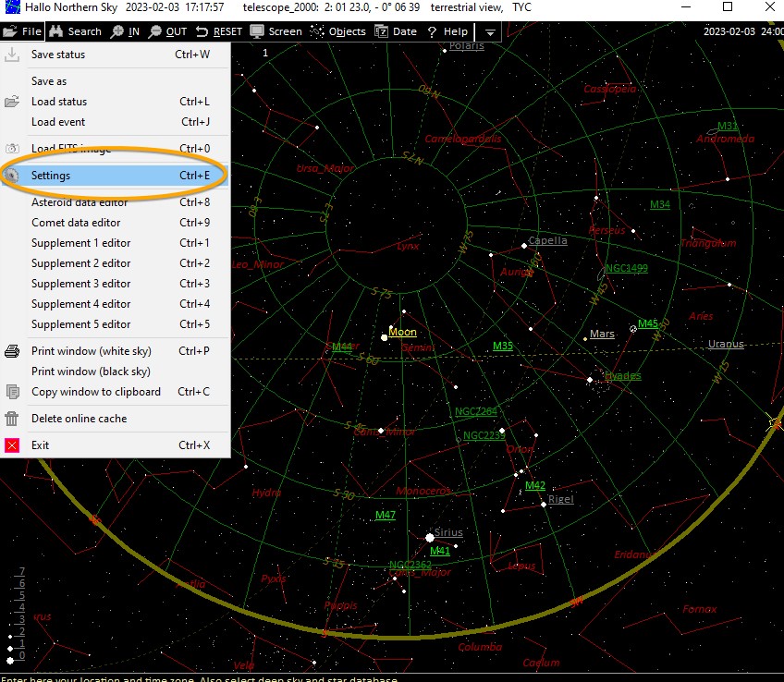Click the camera icon beside Load FITS image
Screen dimensions: 784x682
(12, 149)
